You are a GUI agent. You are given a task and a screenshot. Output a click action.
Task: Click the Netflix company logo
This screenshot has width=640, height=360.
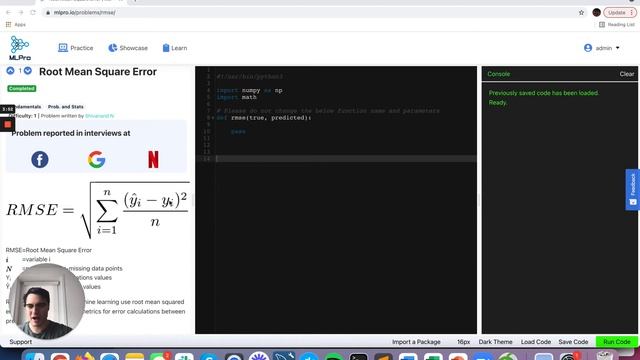click(x=153, y=160)
